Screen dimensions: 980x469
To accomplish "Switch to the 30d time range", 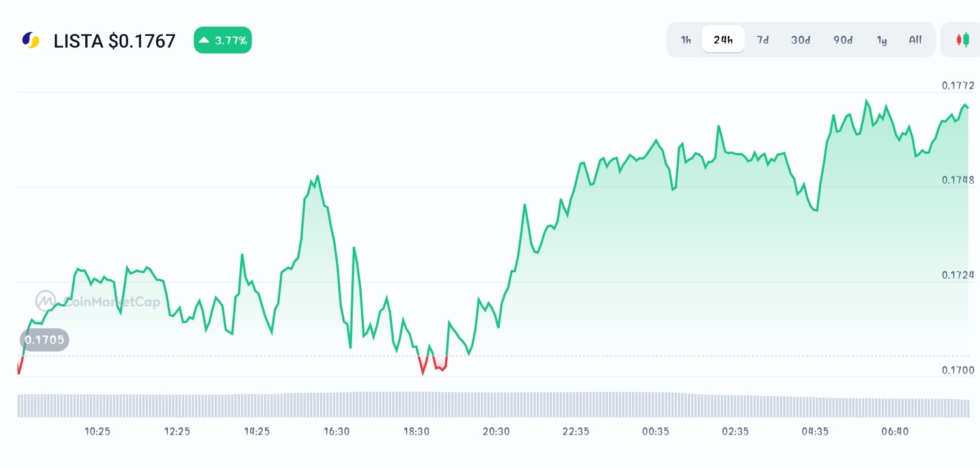I will [x=800, y=40].
